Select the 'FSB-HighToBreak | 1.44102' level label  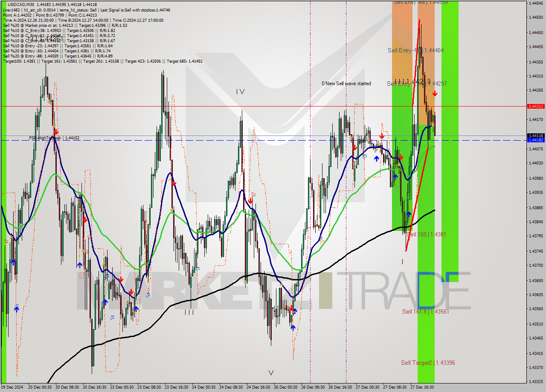tap(54, 138)
